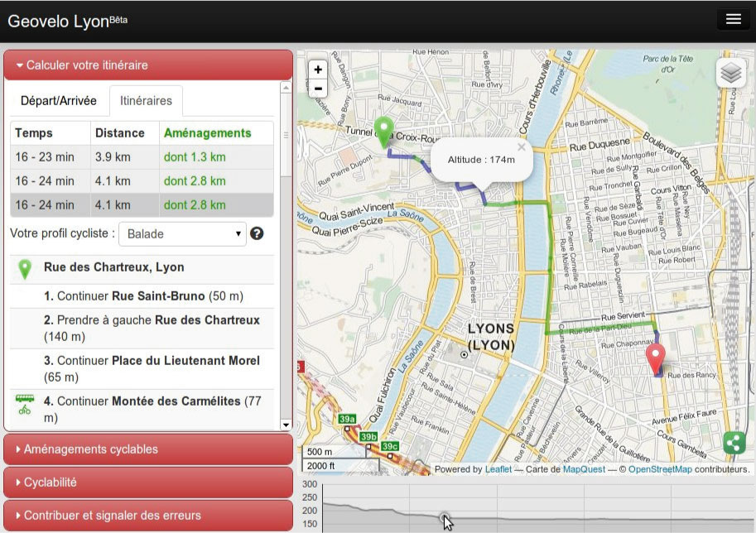Select the 3.9 km route row
The image size is (756, 533).
[142, 156]
